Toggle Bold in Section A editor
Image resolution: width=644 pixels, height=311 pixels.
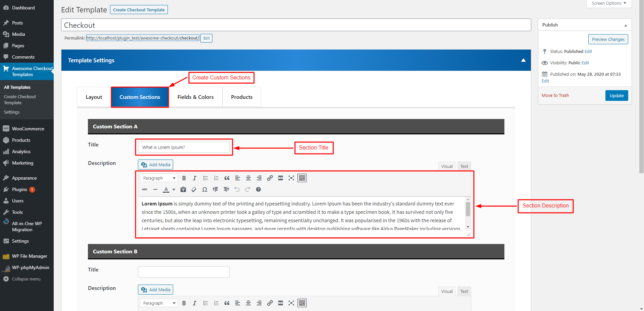[x=184, y=178]
